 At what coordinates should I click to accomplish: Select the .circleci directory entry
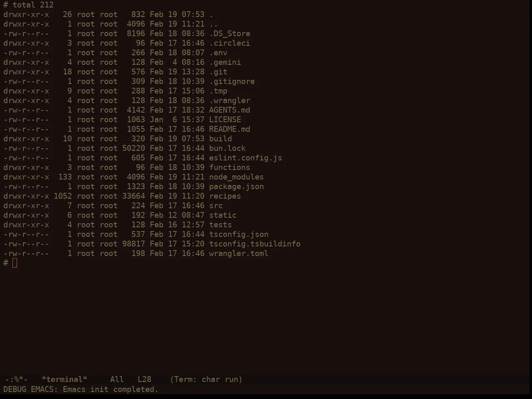(229, 43)
